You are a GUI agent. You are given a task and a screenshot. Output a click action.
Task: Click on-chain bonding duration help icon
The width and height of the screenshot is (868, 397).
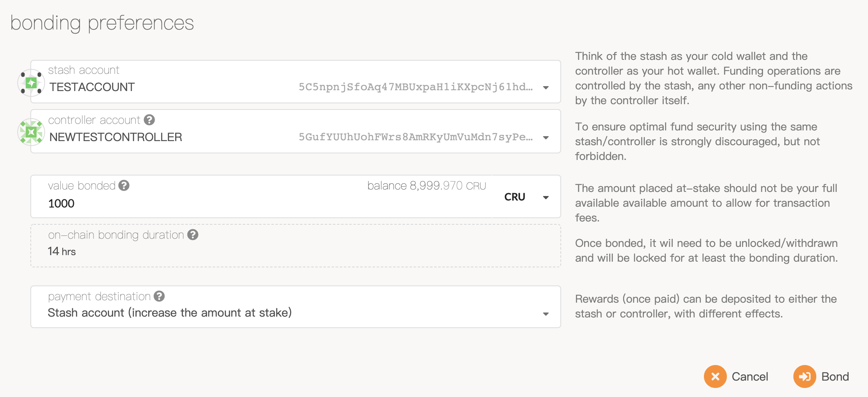pos(193,235)
